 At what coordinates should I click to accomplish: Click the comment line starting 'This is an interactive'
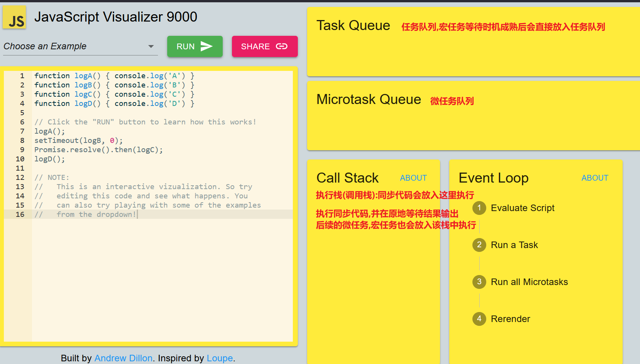pyautogui.click(x=143, y=187)
